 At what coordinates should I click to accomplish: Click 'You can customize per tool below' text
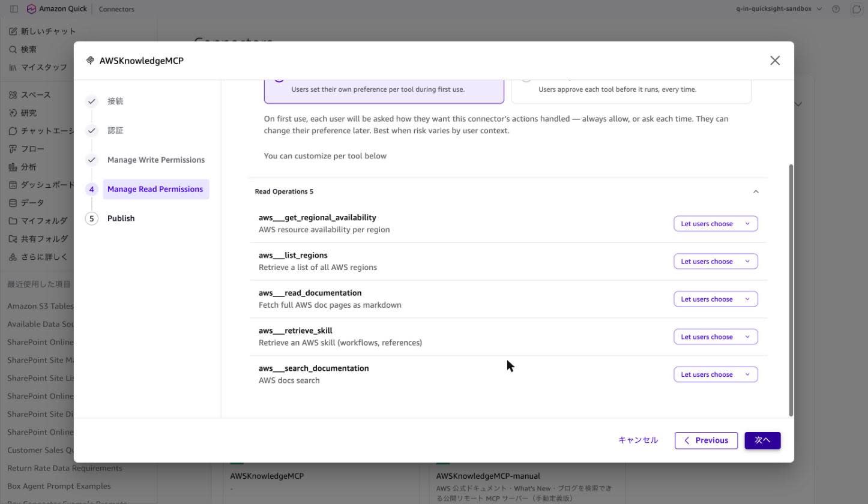coord(325,156)
